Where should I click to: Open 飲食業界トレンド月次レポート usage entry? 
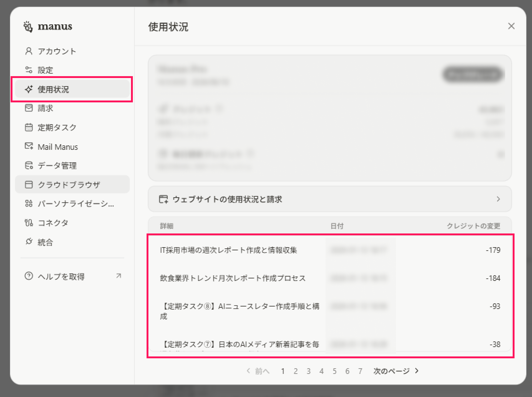click(233, 278)
